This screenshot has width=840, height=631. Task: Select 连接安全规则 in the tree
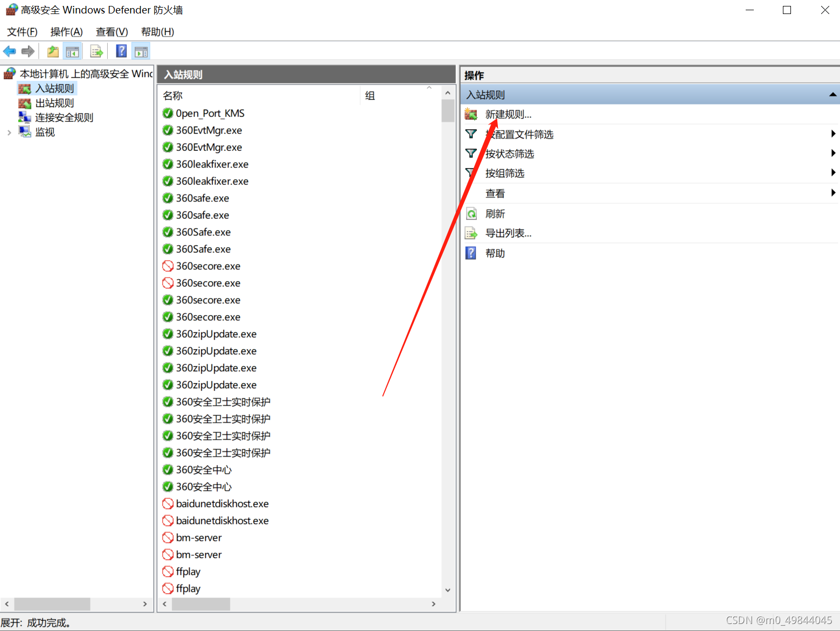coord(64,117)
